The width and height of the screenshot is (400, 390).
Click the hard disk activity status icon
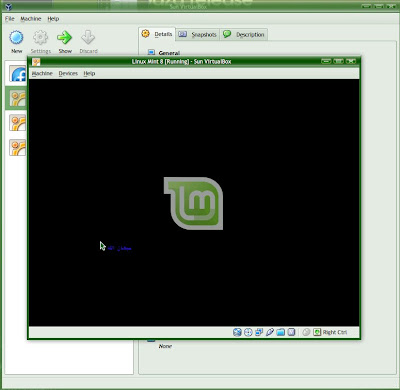237,332
